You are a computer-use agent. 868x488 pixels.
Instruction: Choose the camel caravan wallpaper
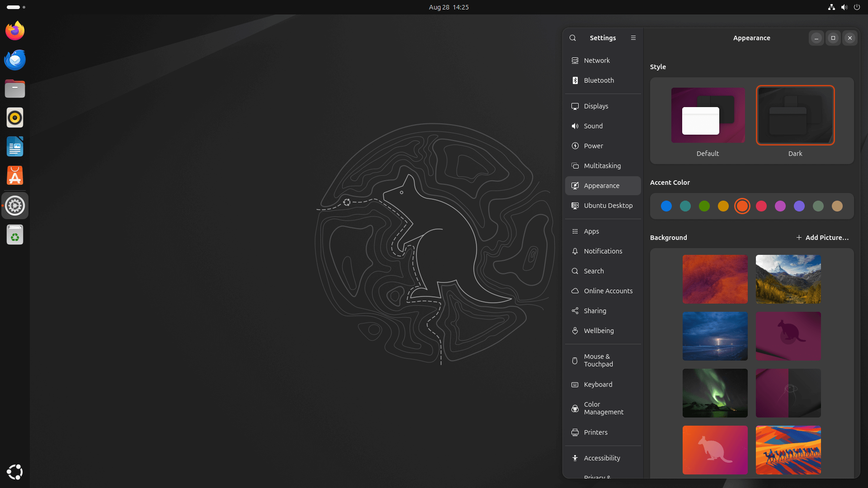click(x=788, y=450)
